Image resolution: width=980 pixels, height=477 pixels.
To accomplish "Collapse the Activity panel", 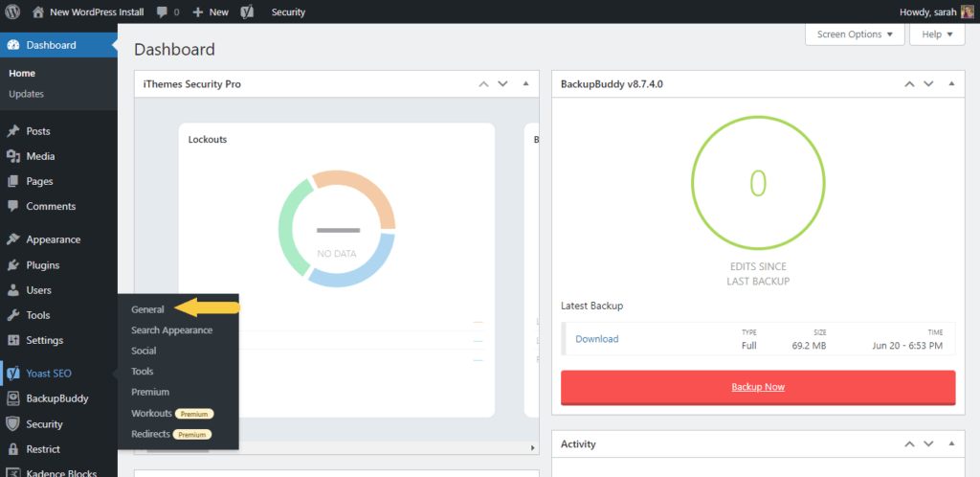I will (x=952, y=443).
